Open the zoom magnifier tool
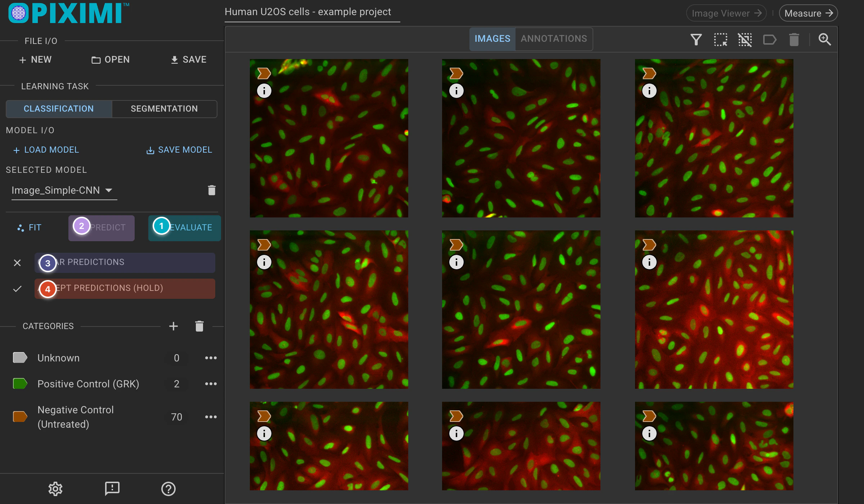This screenshot has width=864, height=504. point(824,39)
